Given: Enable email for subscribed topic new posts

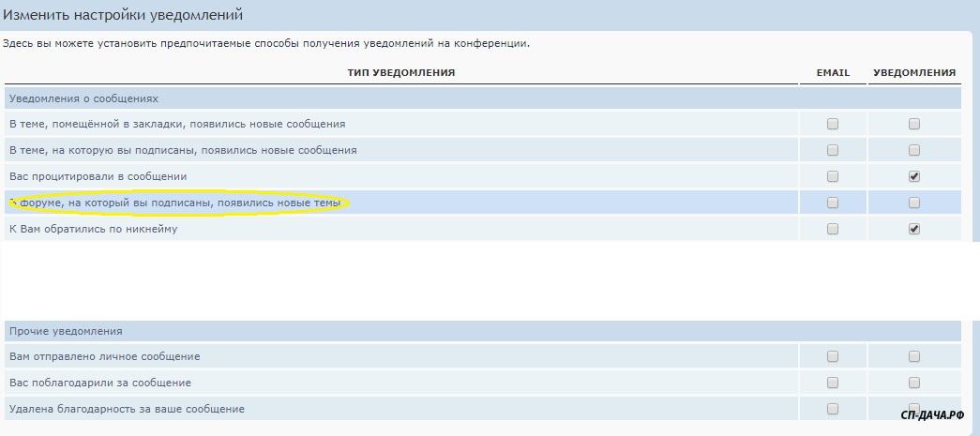Looking at the screenshot, I should tap(833, 150).
